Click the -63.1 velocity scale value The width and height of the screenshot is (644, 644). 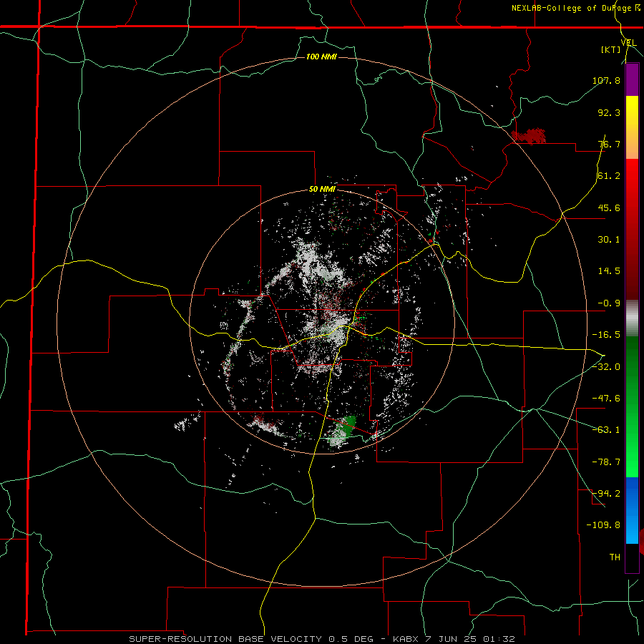(x=606, y=430)
